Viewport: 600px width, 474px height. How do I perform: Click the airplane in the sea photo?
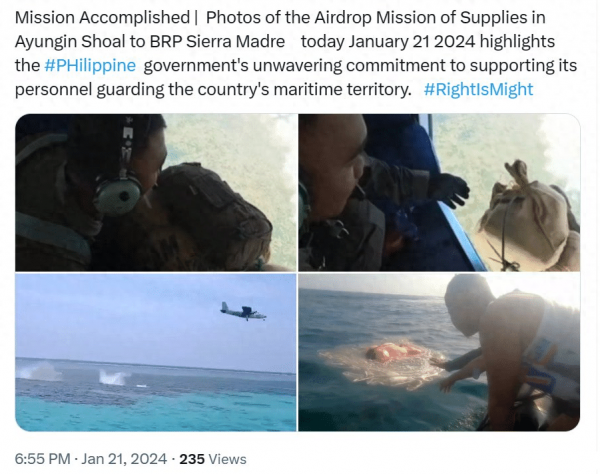point(243,311)
